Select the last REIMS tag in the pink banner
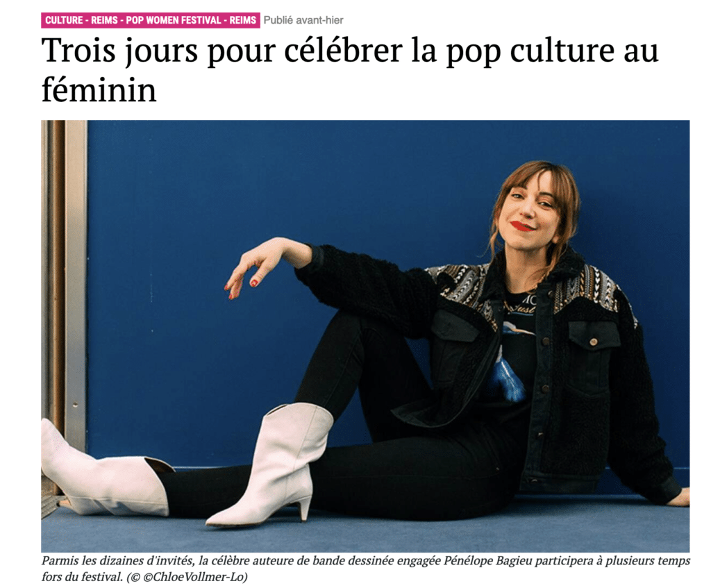The image size is (711, 588). (242, 20)
